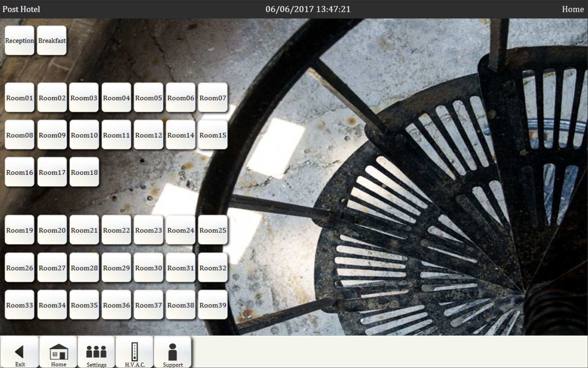This screenshot has width=588, height=368.
Task: Open Room17 tile
Action: 52,172
